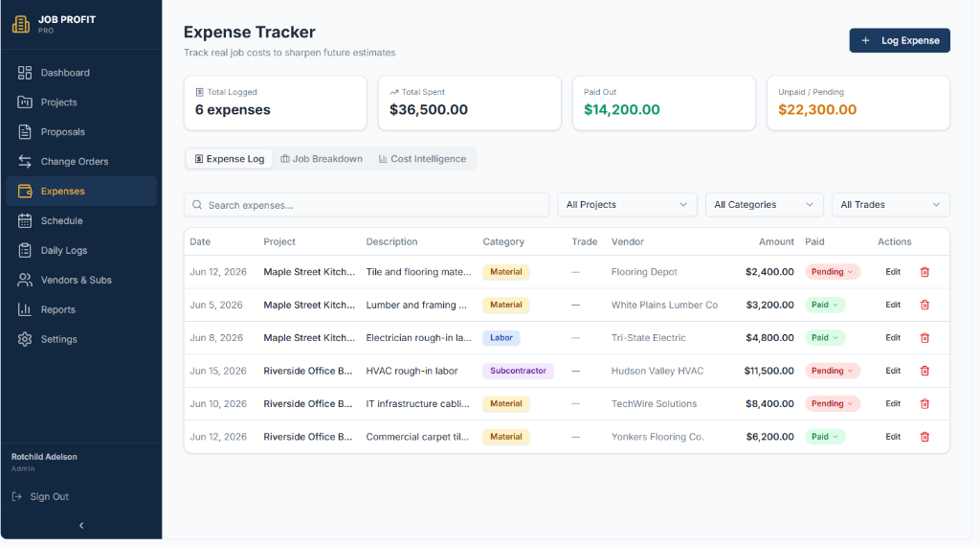The width and height of the screenshot is (980, 545).
Task: Click the Sign Out link
Action: (x=40, y=497)
